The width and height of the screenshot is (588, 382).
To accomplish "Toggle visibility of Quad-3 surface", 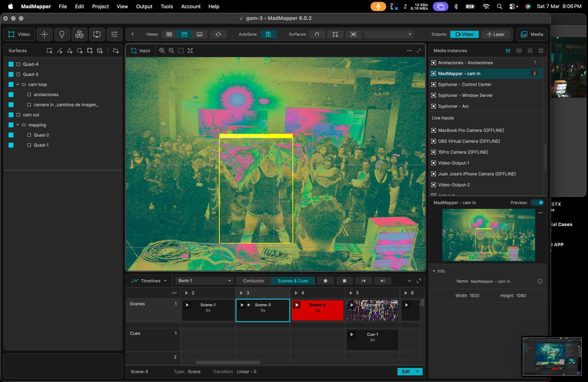I will 11,74.
